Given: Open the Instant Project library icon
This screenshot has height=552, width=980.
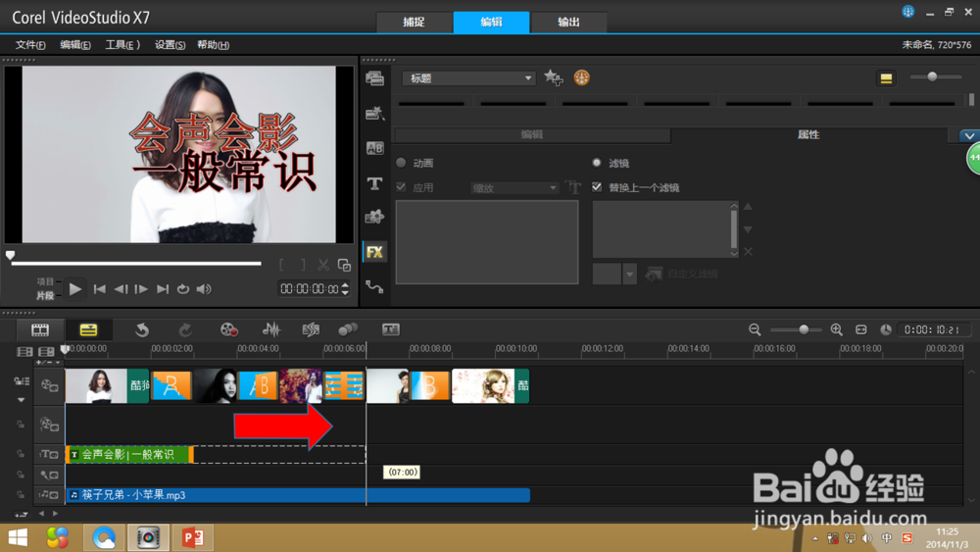Looking at the screenshot, I should pyautogui.click(x=375, y=113).
